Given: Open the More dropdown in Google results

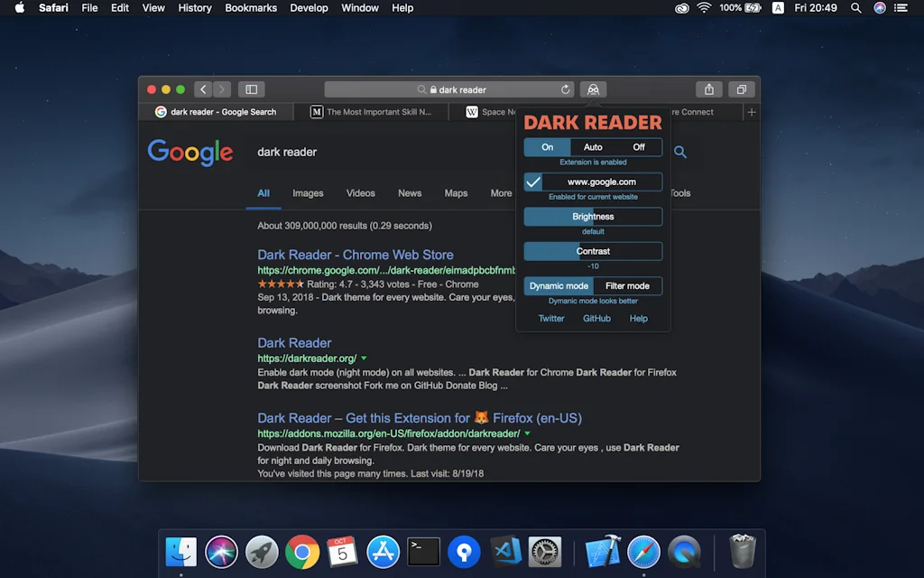Looking at the screenshot, I should (502, 192).
